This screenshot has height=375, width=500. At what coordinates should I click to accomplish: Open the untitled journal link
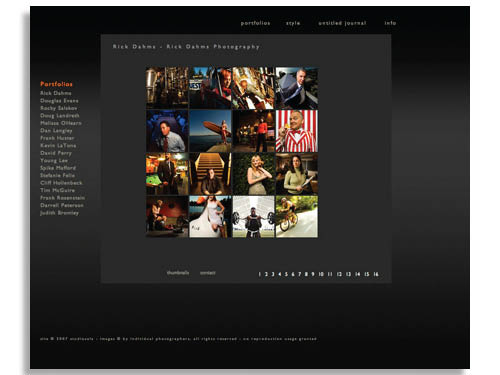pyautogui.click(x=342, y=23)
